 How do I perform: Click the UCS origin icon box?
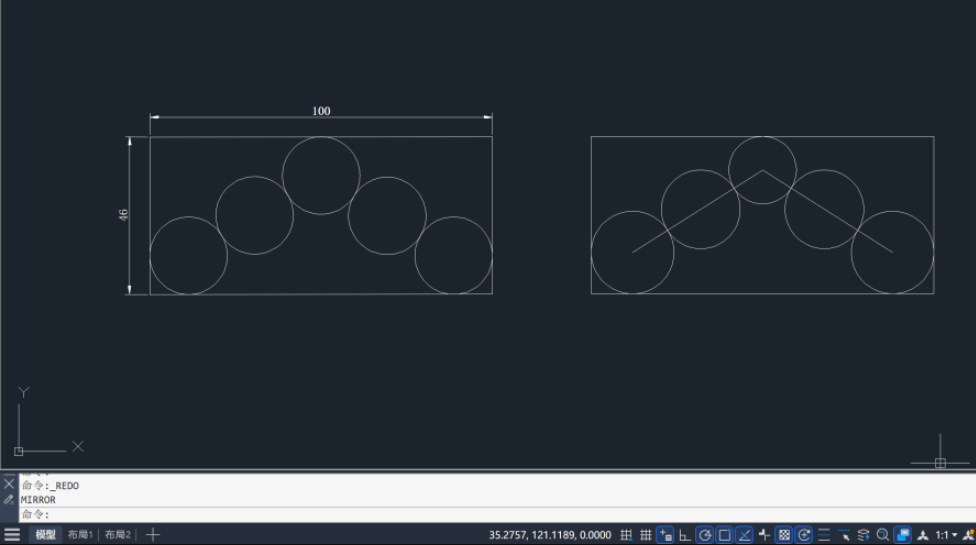point(19,451)
